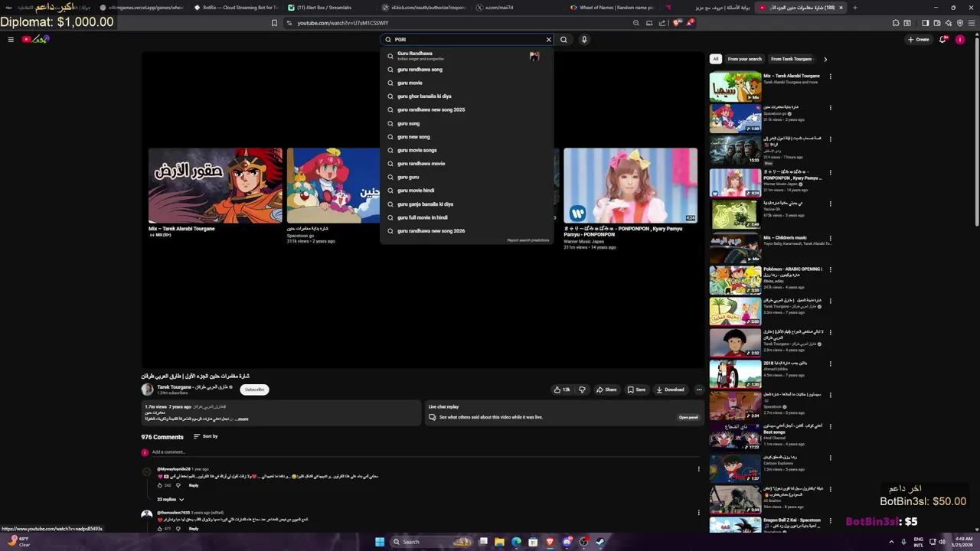Image resolution: width=980 pixels, height=551 pixels.
Task: Open Windows Start menu
Action: tap(379, 542)
